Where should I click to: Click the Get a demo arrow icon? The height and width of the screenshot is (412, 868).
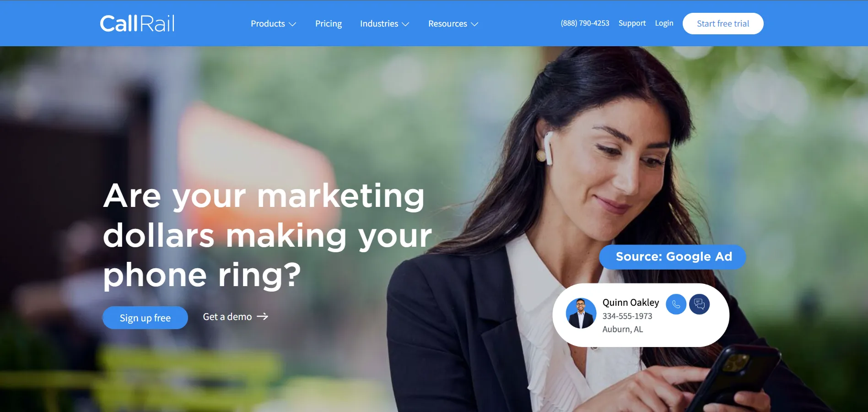(x=263, y=317)
